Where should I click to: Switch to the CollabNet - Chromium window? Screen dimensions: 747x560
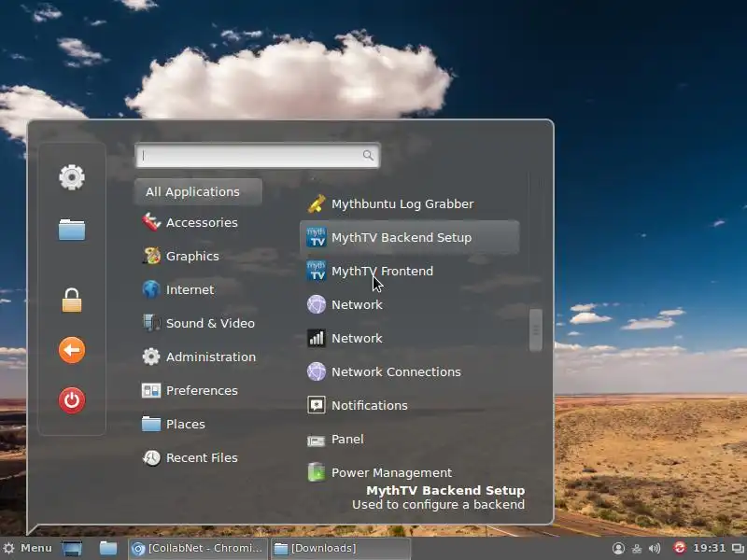tap(197, 549)
